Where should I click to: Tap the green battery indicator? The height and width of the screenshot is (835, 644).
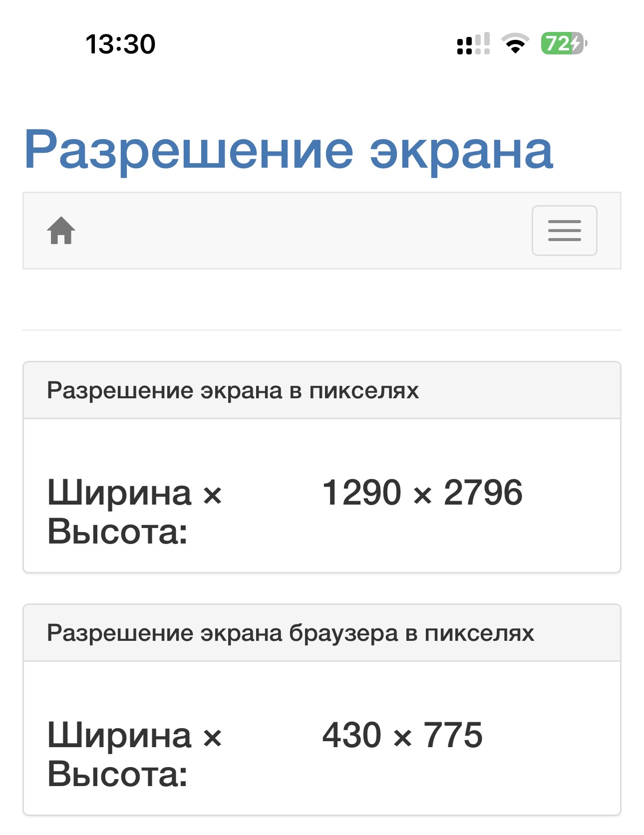tap(563, 43)
